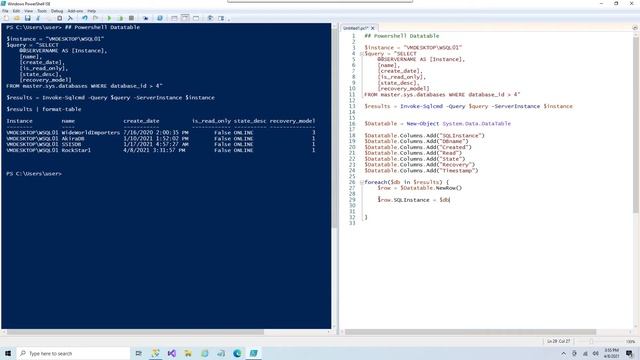Open the Tools menu
Screen dimensions: 640x360
point(42,11)
